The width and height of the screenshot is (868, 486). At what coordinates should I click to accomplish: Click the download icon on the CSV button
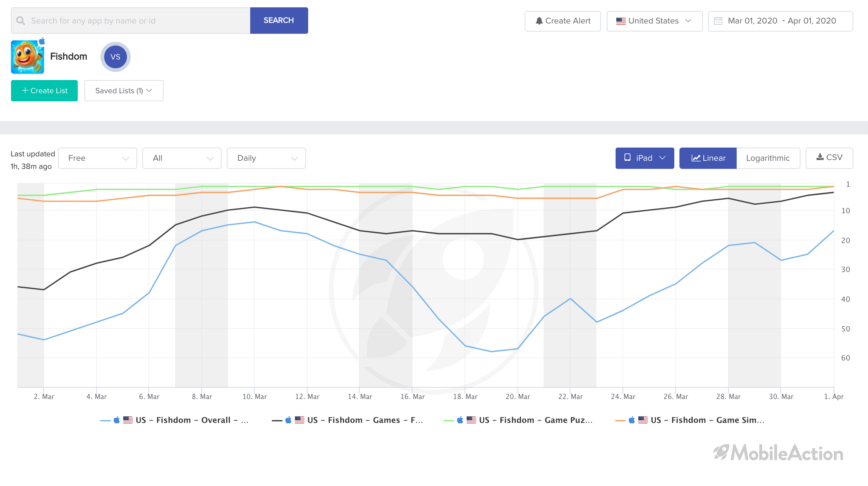[x=820, y=157]
